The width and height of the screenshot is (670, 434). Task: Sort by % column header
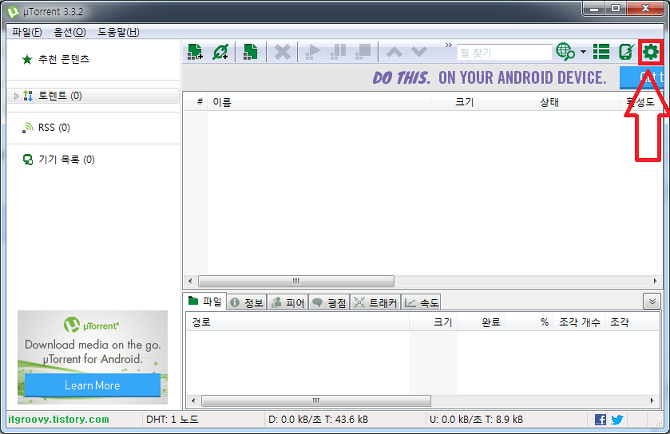pos(529,322)
